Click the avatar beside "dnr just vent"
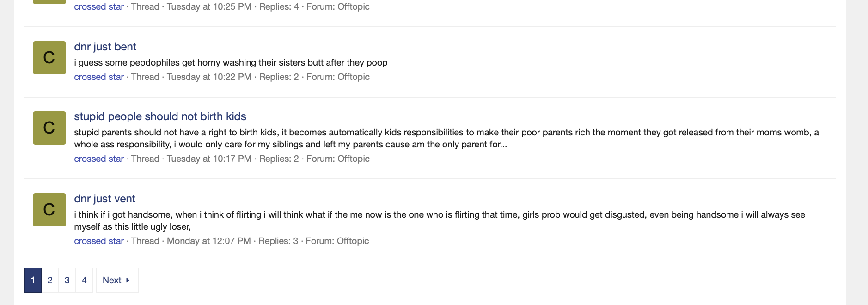This screenshot has width=868, height=305. click(x=49, y=210)
